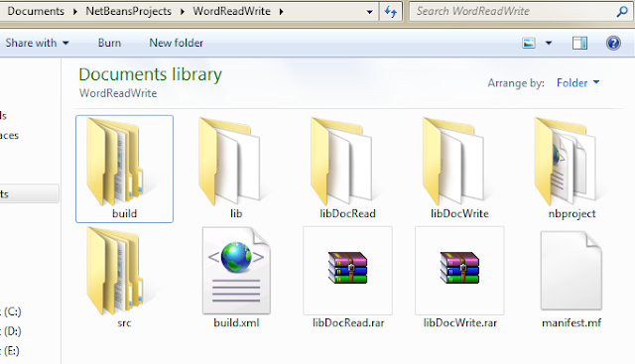Image resolution: width=635 pixels, height=364 pixels.
Task: Click WordReadWrite in the breadcrumb
Action: 231,11
